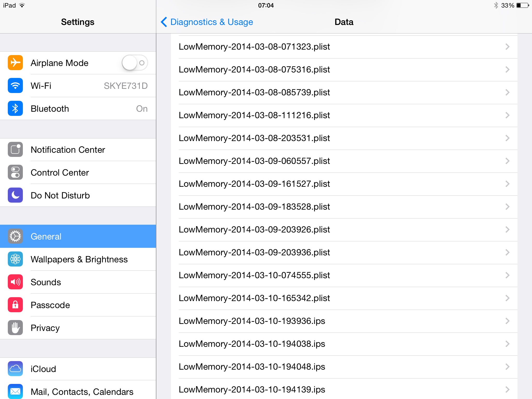Open chevron for LowMemory-2014-03-08-071323.plist
The height and width of the screenshot is (399, 532).
pos(507,47)
